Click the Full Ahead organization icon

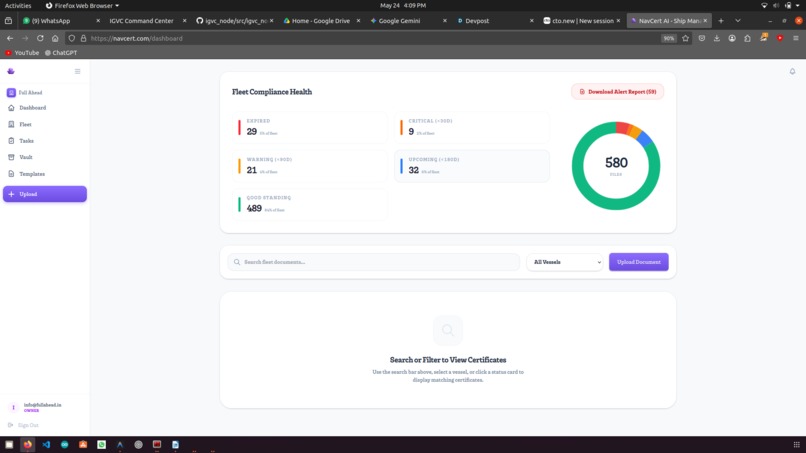pyautogui.click(x=11, y=93)
